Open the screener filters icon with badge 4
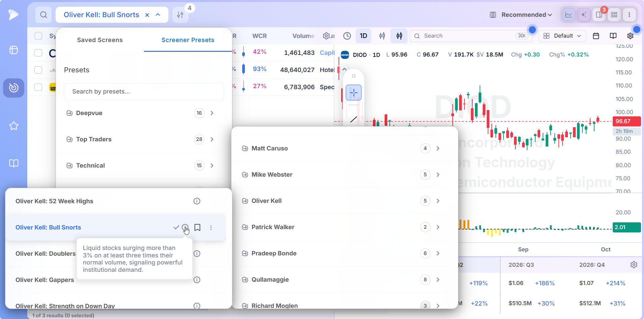Screen dimensions: 644x319 [x=181, y=15]
